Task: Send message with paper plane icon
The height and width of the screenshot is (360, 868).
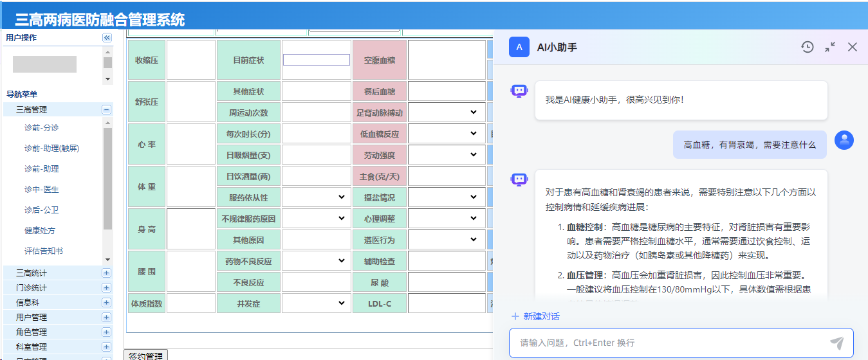Action: (836, 343)
